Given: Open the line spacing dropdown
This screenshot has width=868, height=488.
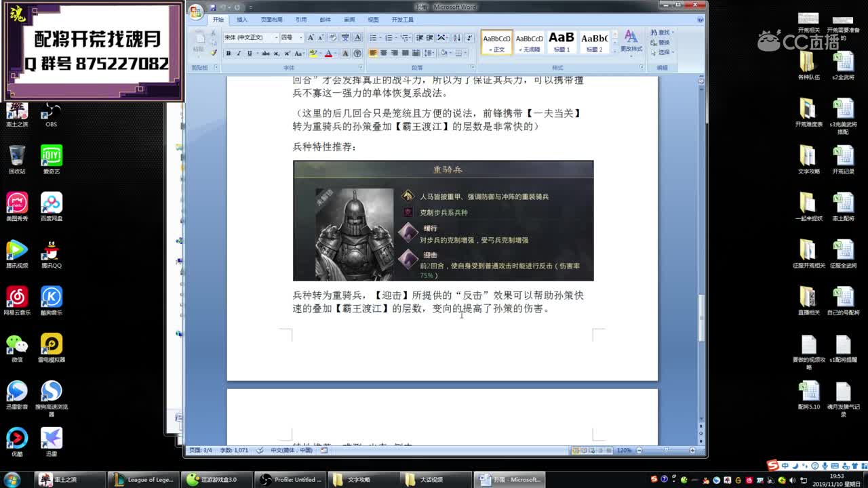Looking at the screenshot, I should click(429, 53).
